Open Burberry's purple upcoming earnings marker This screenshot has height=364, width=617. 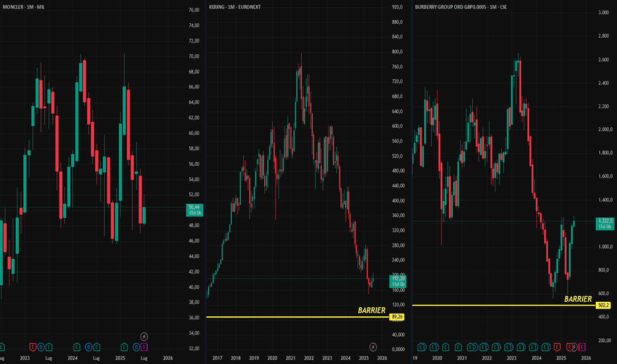click(582, 347)
